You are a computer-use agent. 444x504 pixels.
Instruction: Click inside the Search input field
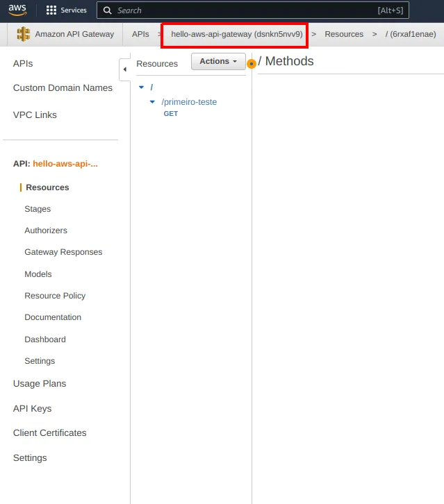point(253,10)
